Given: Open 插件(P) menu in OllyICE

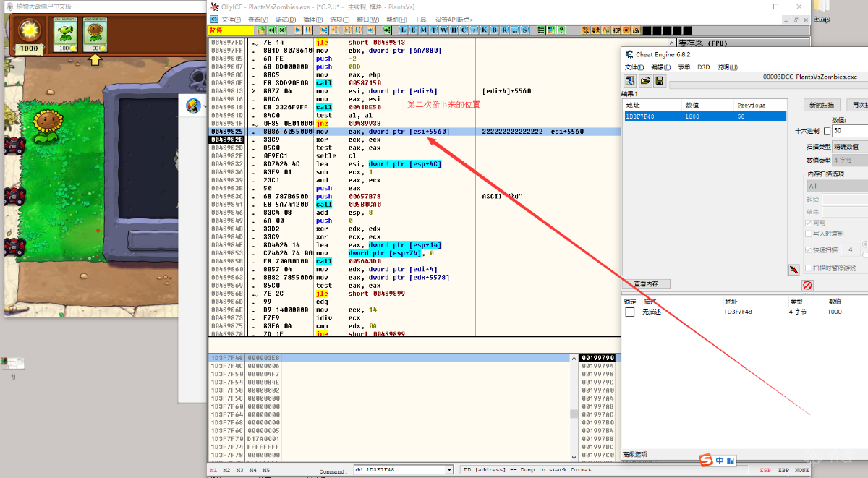Looking at the screenshot, I should [x=313, y=20].
